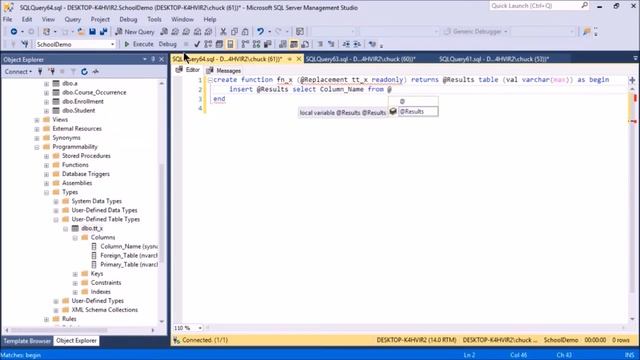Image resolution: width=640 pixels, height=360 pixels.
Task: Click the navigate backward toolbar icon
Action: [13, 31]
